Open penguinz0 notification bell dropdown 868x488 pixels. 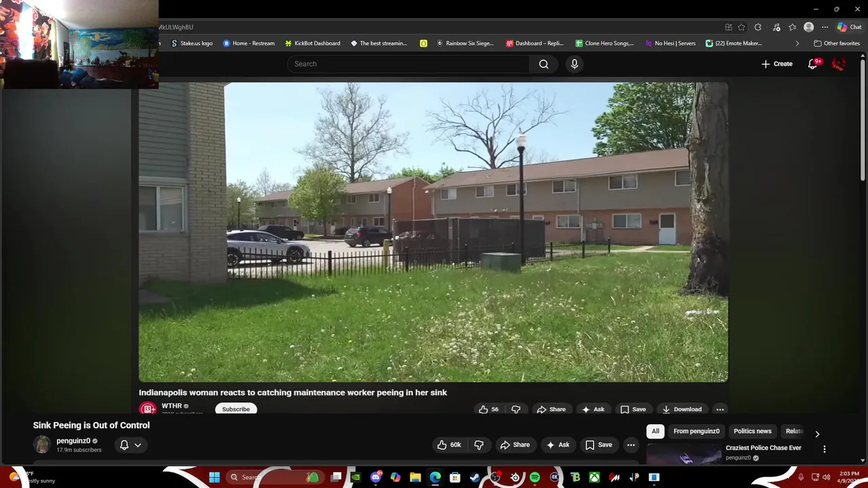(x=130, y=445)
